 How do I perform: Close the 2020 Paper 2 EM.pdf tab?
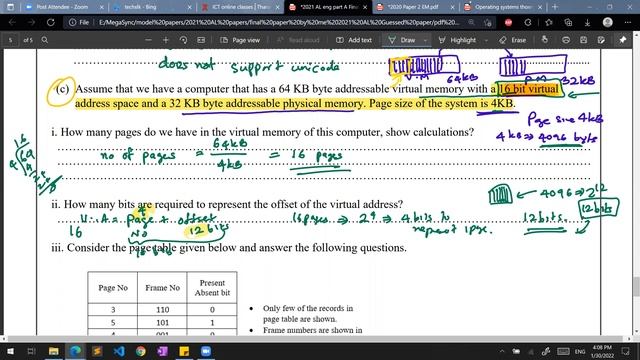452,7
